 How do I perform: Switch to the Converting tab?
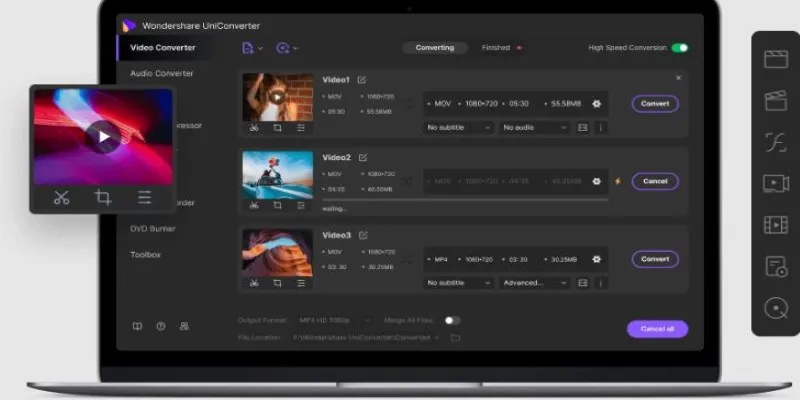pyautogui.click(x=435, y=48)
